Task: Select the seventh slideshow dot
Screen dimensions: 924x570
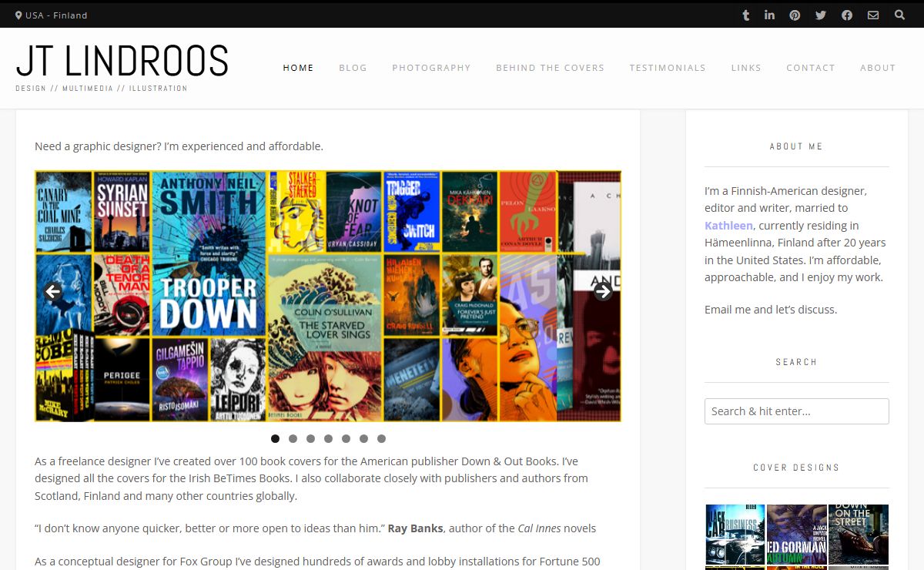Action: [381, 439]
